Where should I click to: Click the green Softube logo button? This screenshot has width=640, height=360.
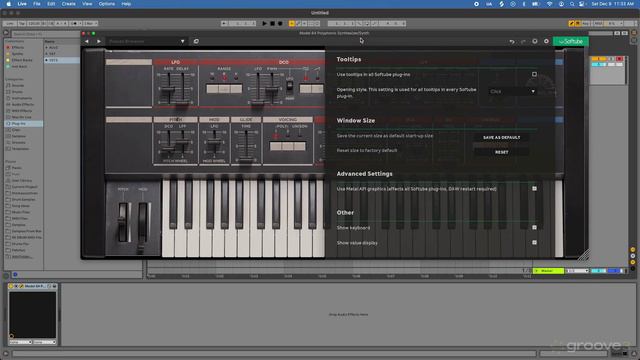coord(571,41)
